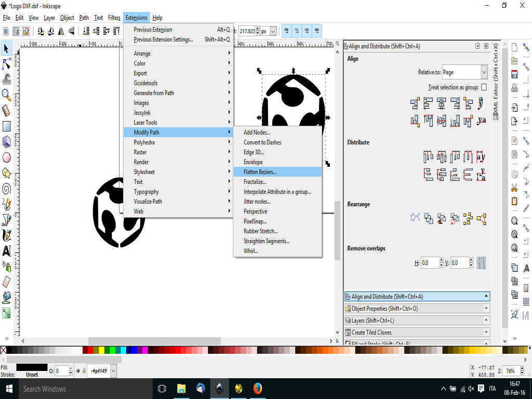Expand the Create Tiled Clones panel
Screen dimensions: 532x399
[x=417, y=332]
